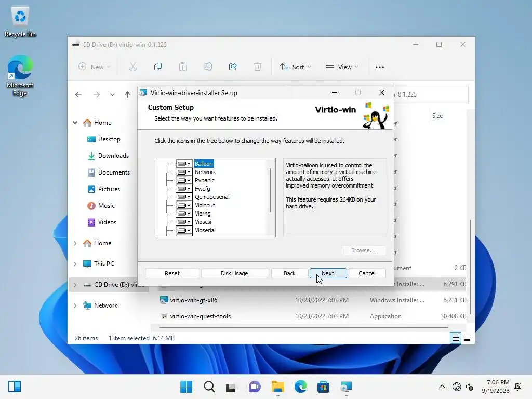
Task: Open the Windows Start menu
Action: [186, 387]
